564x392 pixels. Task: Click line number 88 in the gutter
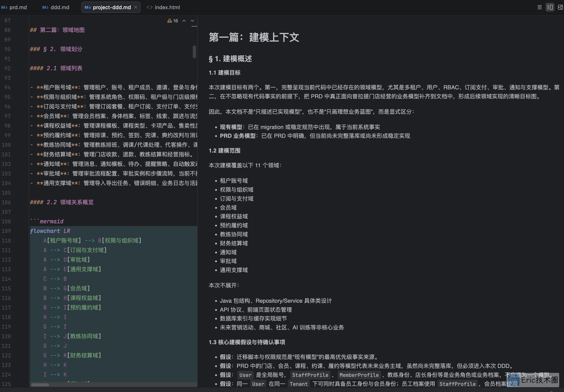tap(7, 30)
